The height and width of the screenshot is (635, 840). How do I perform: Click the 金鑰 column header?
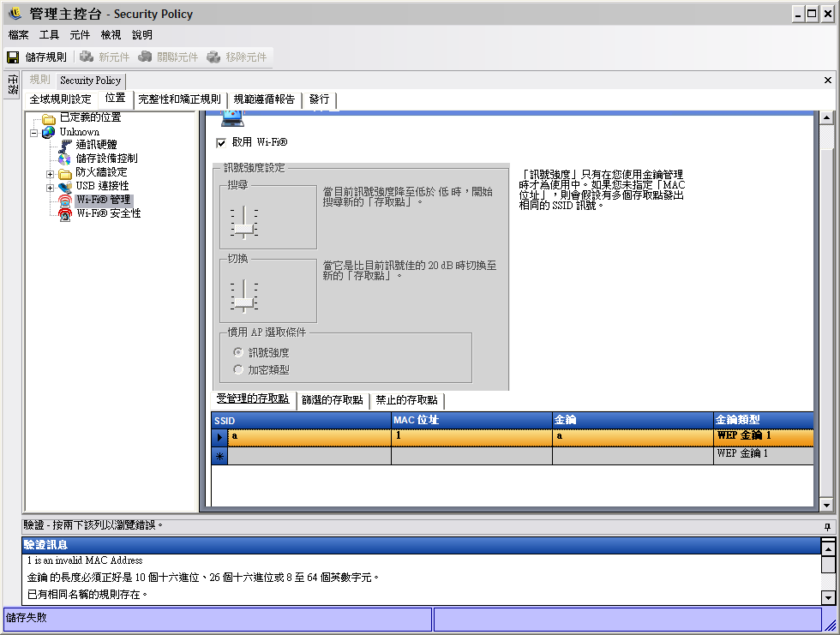click(633, 420)
